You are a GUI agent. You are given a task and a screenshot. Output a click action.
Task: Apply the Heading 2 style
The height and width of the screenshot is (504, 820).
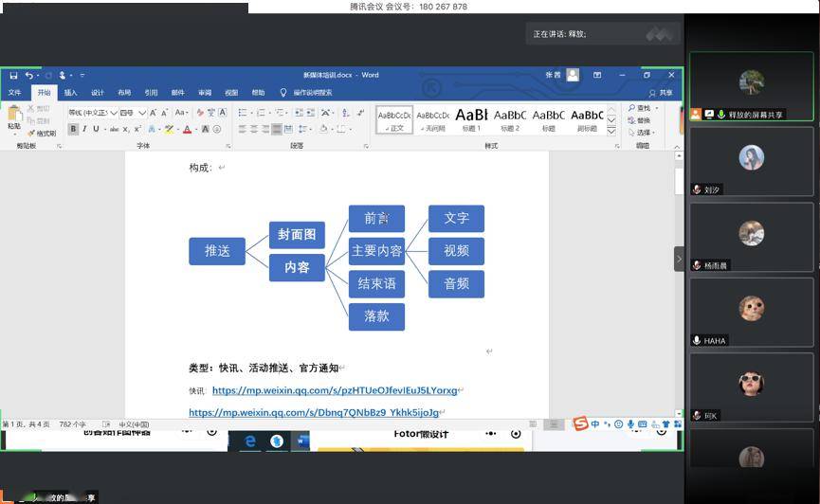tap(510, 119)
